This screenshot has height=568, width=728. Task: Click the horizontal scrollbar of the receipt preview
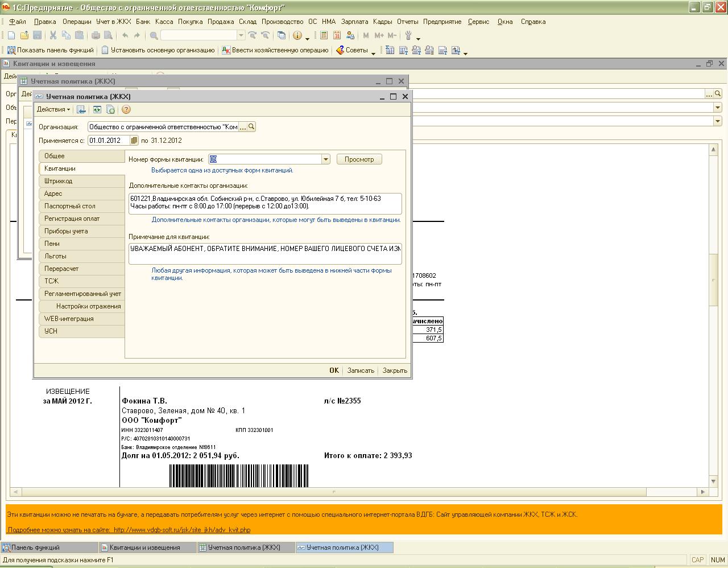tap(333, 492)
